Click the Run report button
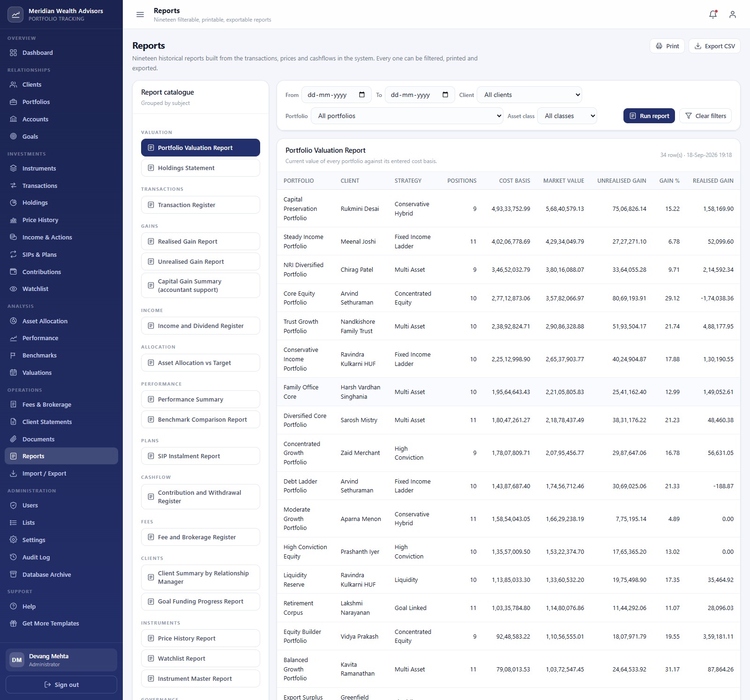 [x=649, y=116]
